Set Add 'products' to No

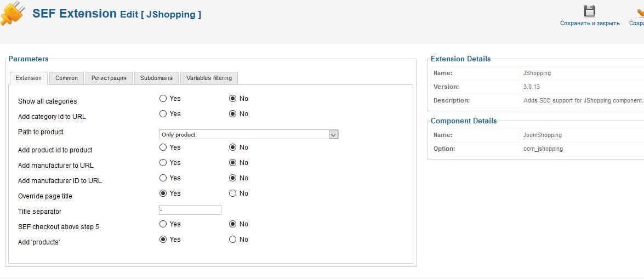[x=233, y=239]
